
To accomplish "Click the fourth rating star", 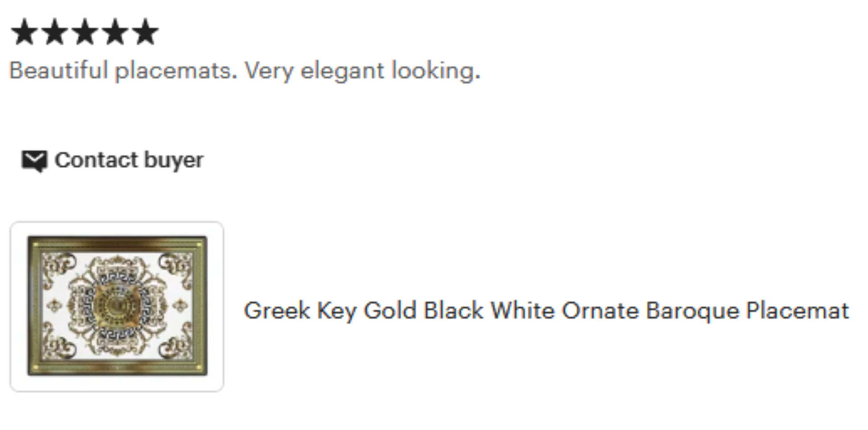I will point(115,32).
